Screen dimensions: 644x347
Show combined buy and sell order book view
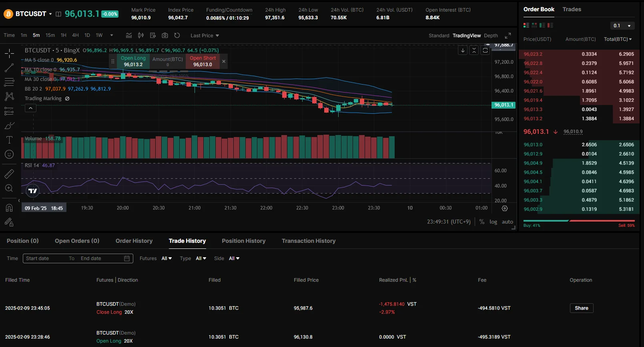coord(526,25)
